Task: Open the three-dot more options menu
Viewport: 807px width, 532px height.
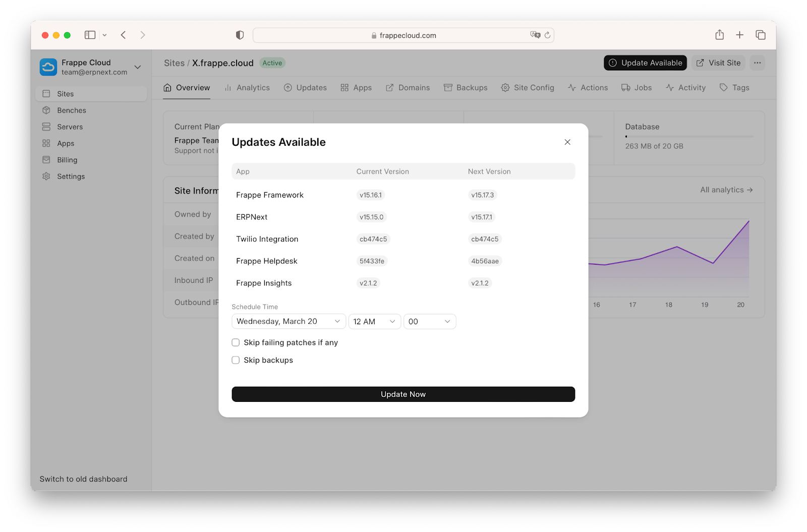Action: click(757, 63)
